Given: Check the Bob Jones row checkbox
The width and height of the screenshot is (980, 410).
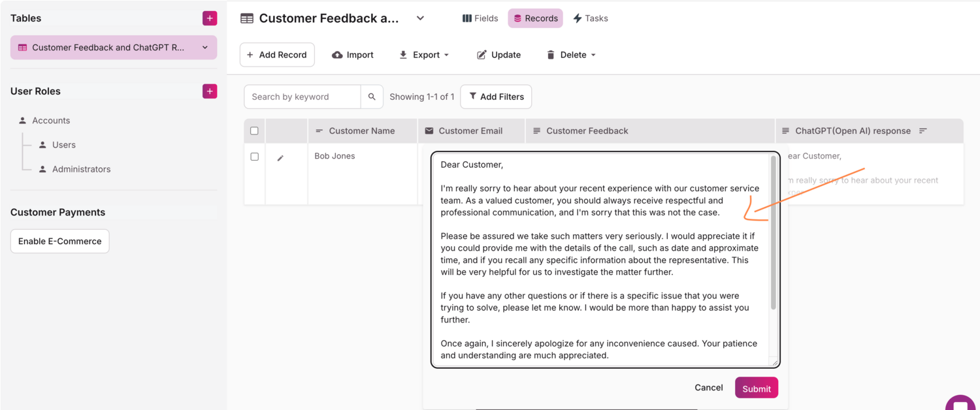Looking at the screenshot, I should coord(254,157).
